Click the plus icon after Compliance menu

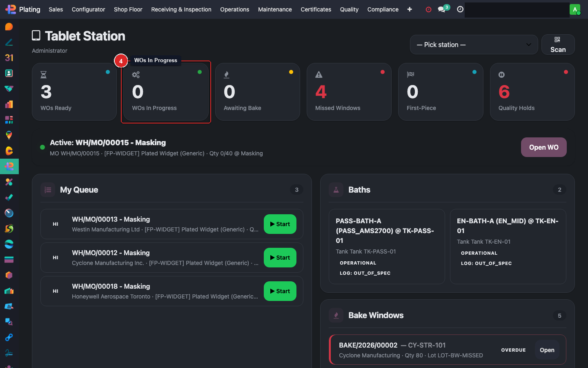pyautogui.click(x=410, y=9)
